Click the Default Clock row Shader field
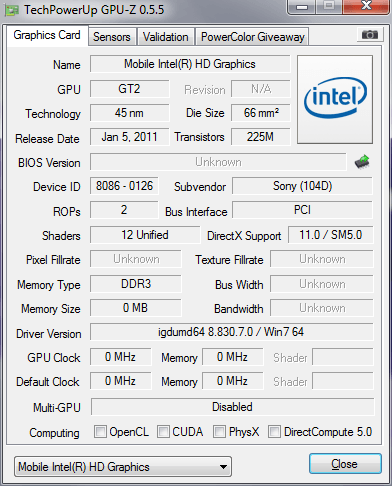Screen dimensions: 392x486 [343, 381]
